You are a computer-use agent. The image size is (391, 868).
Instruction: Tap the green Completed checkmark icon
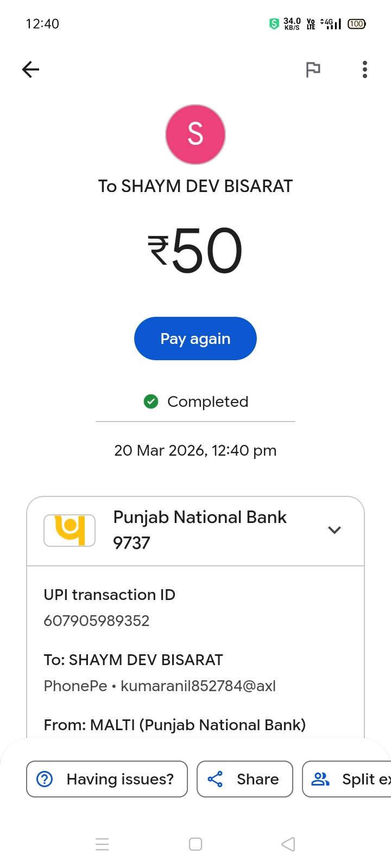pyautogui.click(x=150, y=401)
